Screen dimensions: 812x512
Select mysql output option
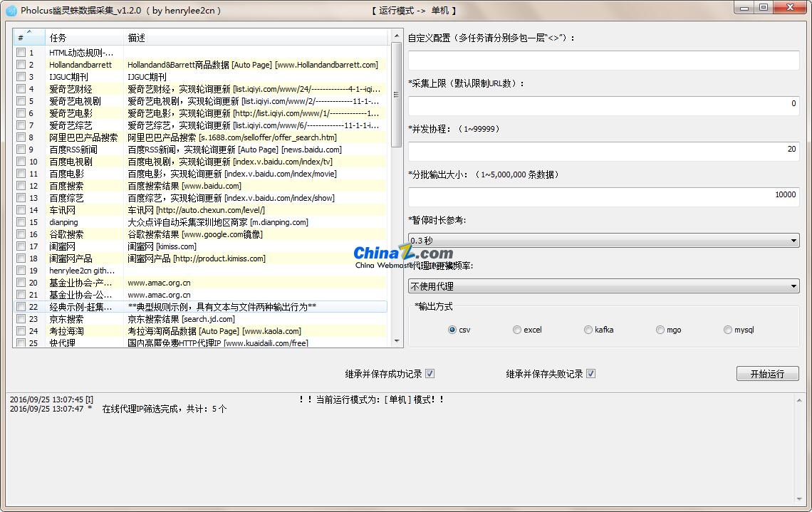tap(727, 330)
